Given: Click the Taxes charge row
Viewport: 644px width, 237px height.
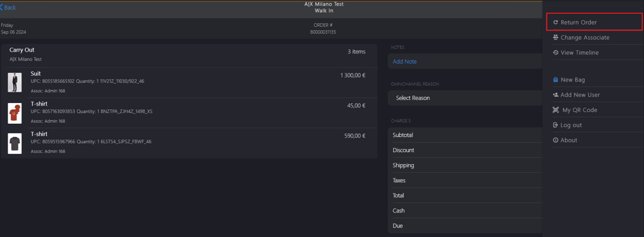Looking at the screenshot, I should point(465,180).
